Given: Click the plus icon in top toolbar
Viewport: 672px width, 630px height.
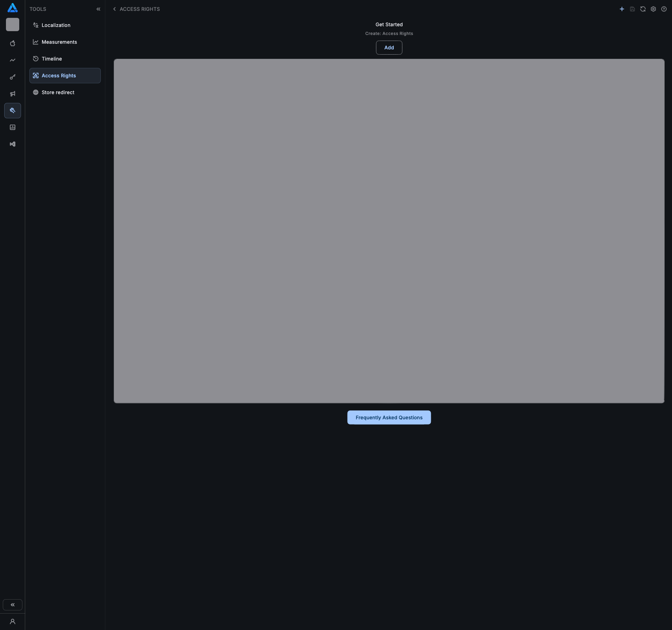Looking at the screenshot, I should [x=622, y=9].
